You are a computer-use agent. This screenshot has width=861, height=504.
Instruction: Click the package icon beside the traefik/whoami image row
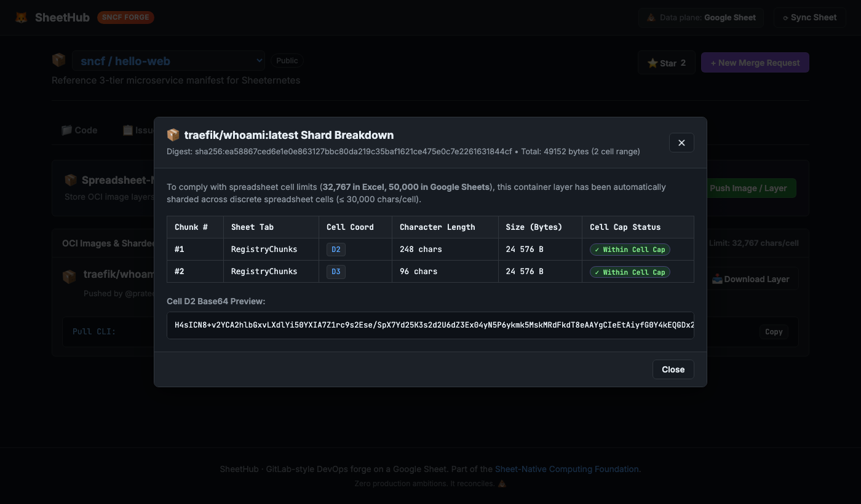pos(69,277)
